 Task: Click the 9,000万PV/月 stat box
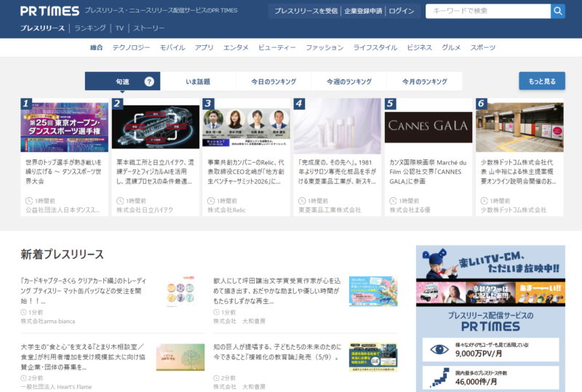point(490,350)
